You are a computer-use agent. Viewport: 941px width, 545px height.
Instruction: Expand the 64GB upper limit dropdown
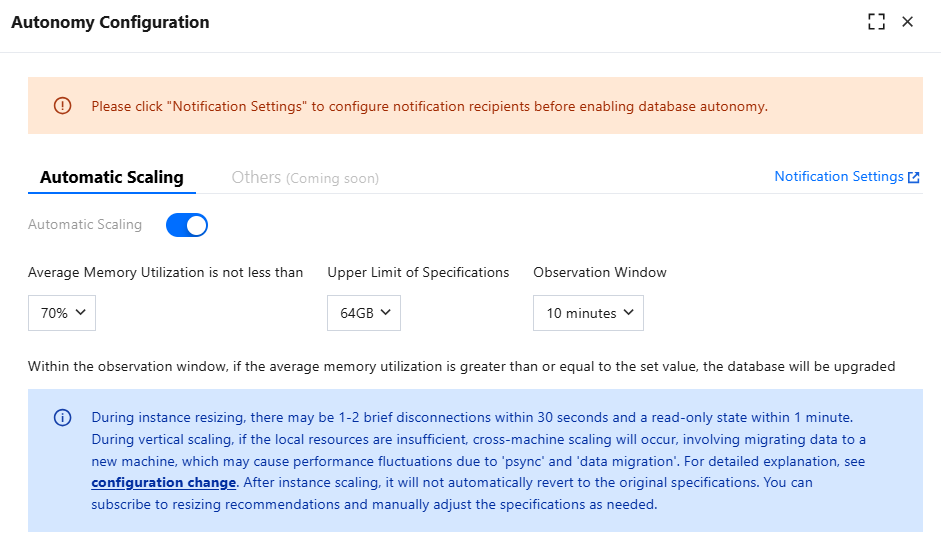tap(364, 313)
